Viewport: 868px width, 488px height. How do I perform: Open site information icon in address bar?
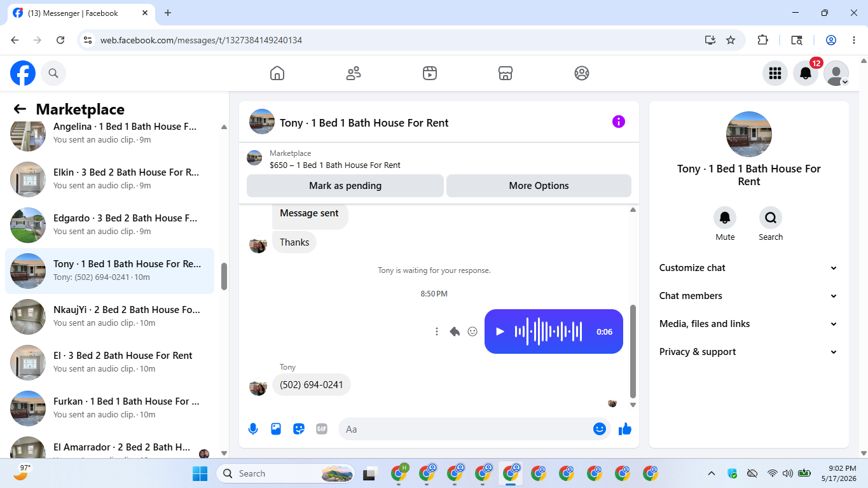click(88, 40)
